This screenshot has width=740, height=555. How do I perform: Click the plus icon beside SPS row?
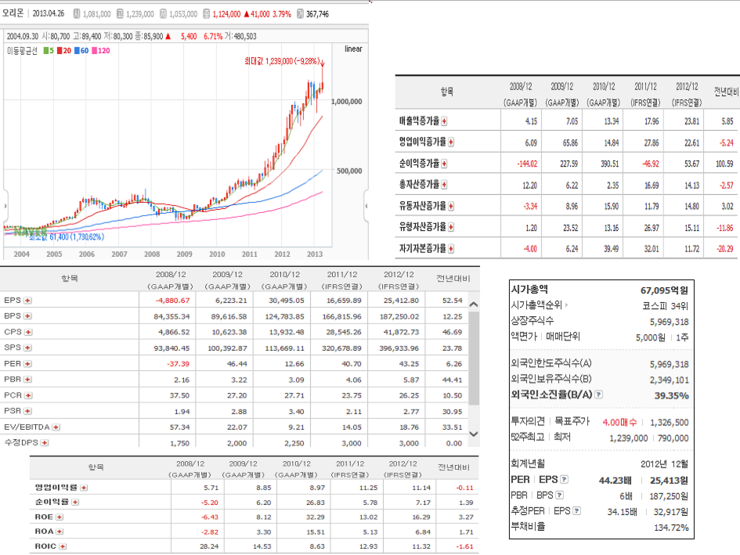click(28, 348)
